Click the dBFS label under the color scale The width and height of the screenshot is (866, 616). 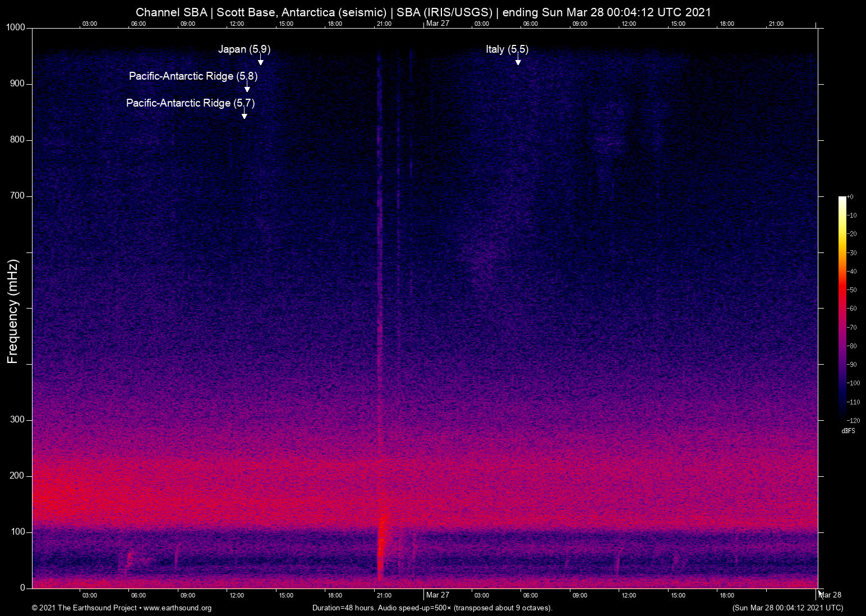pyautogui.click(x=848, y=431)
